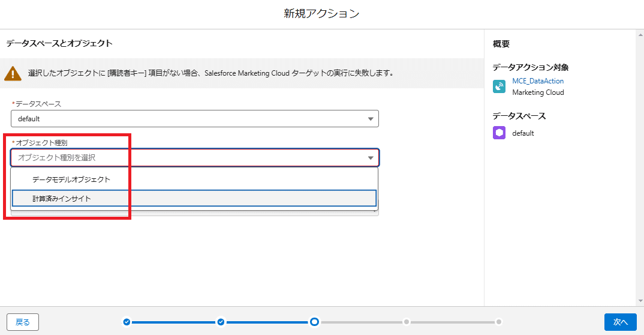Click the fourth progress step dot
Viewport: 644px width, 335px height.
[406, 322]
